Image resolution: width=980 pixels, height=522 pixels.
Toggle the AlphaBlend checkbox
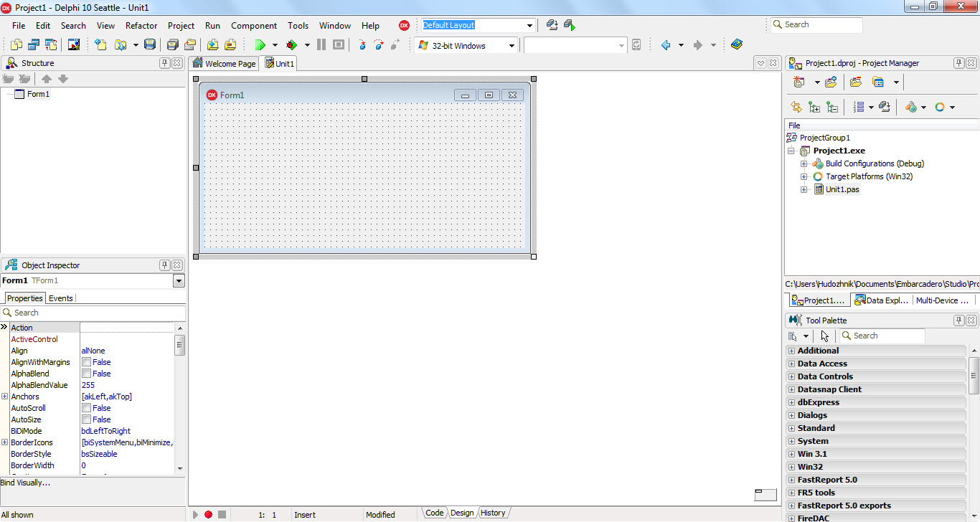coord(87,374)
